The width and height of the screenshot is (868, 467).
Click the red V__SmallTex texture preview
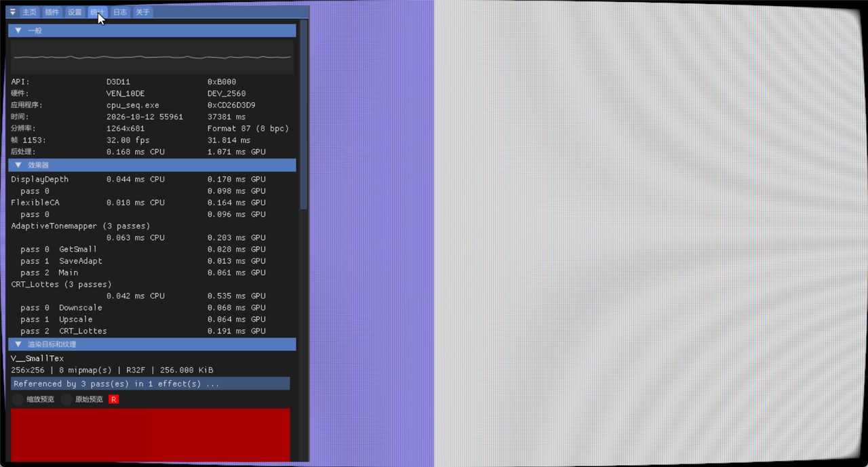(x=151, y=434)
